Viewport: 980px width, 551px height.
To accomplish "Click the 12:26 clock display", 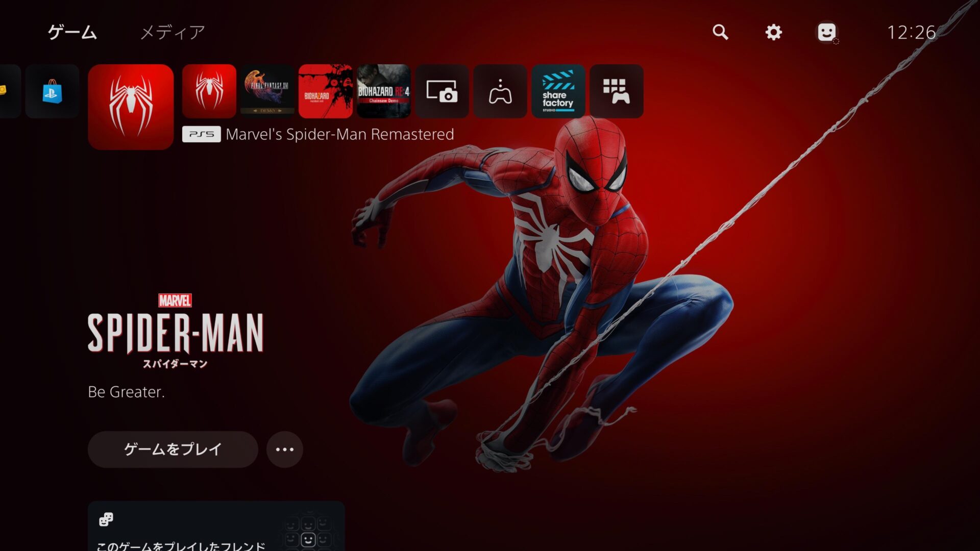I will click(x=911, y=32).
